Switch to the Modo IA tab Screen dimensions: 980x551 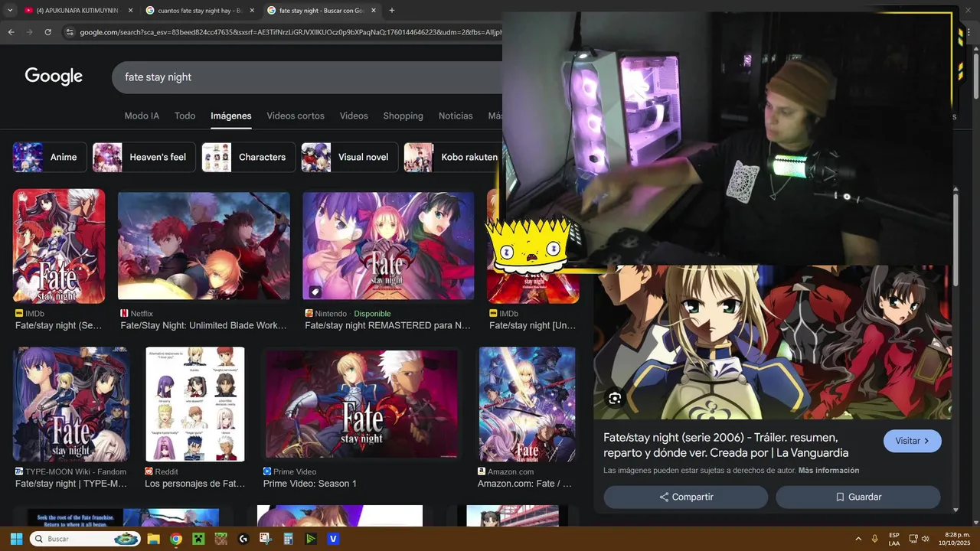pos(142,116)
